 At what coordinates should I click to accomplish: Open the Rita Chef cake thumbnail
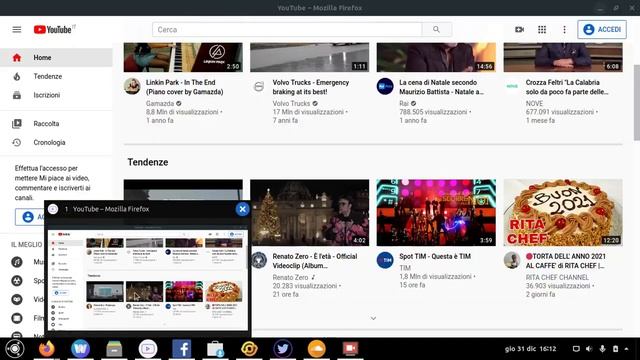(563, 213)
